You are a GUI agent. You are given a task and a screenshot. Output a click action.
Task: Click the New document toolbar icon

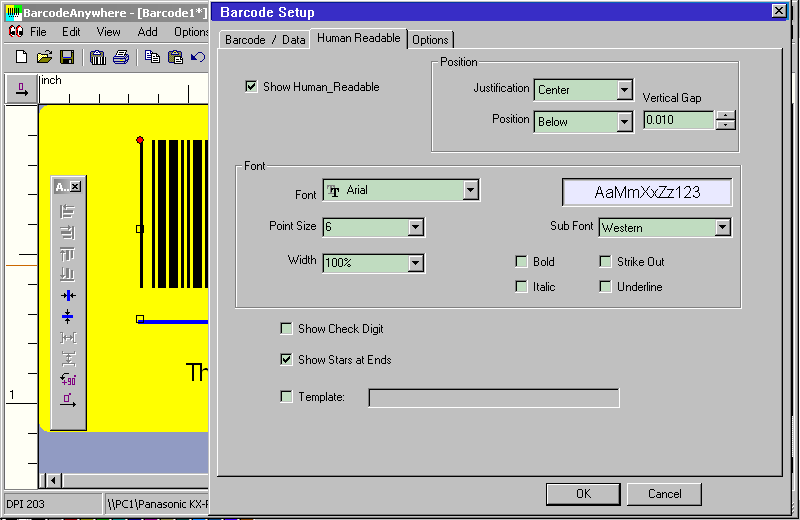pos(21,57)
